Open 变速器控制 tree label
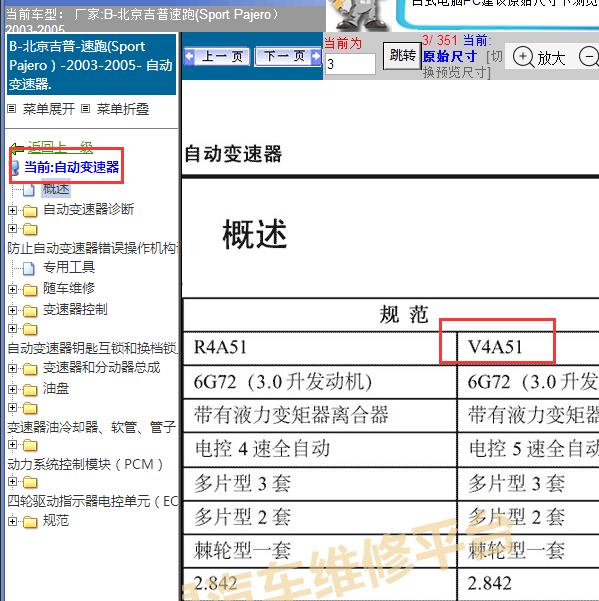 [x=75, y=309]
